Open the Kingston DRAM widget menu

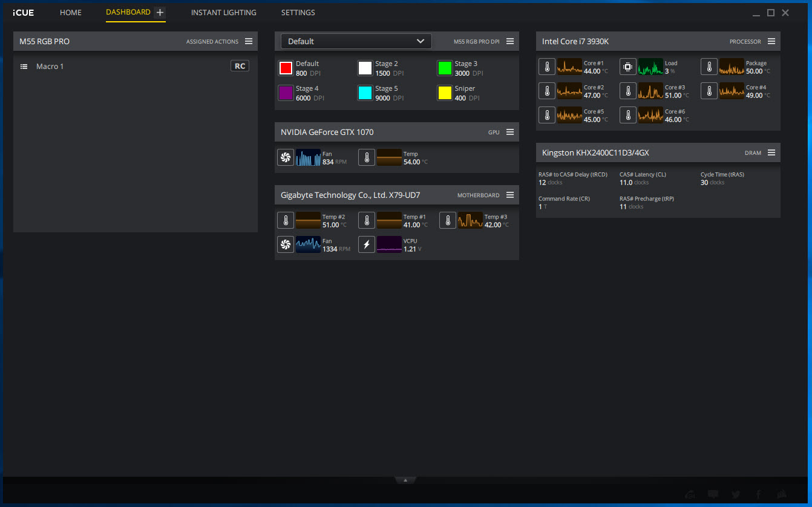pos(771,152)
